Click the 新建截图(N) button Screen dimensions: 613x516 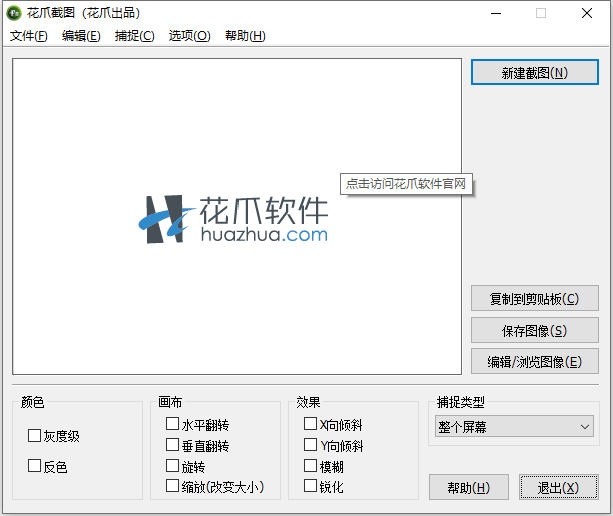pyautogui.click(x=534, y=72)
